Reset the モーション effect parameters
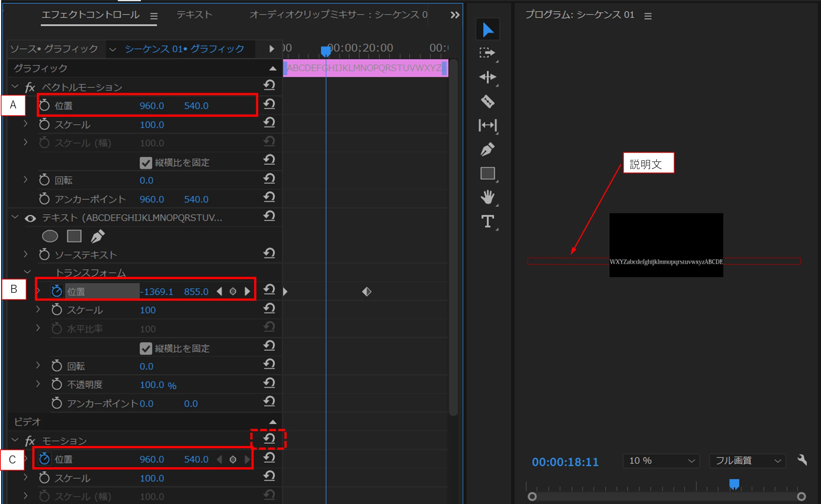This screenshot has width=821, height=504. (x=269, y=439)
